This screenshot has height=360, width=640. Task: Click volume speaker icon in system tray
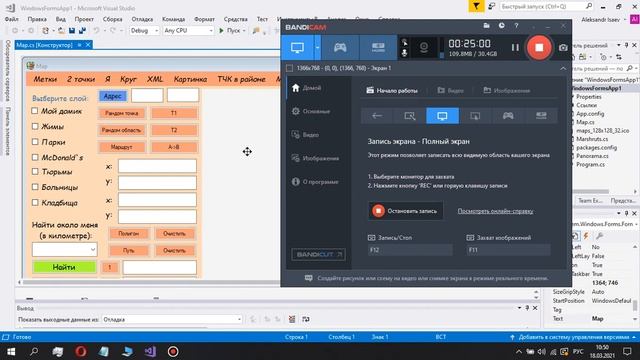coord(541,351)
